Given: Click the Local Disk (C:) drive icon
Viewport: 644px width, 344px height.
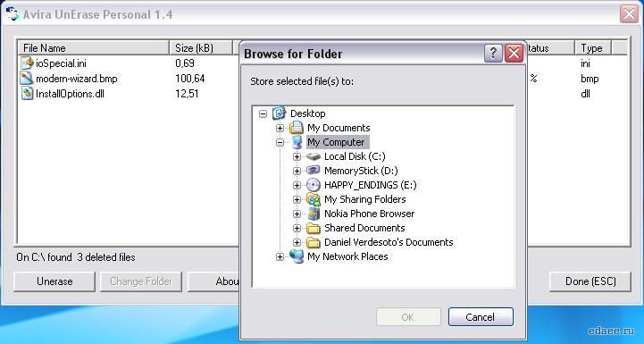Looking at the screenshot, I should click(x=314, y=156).
